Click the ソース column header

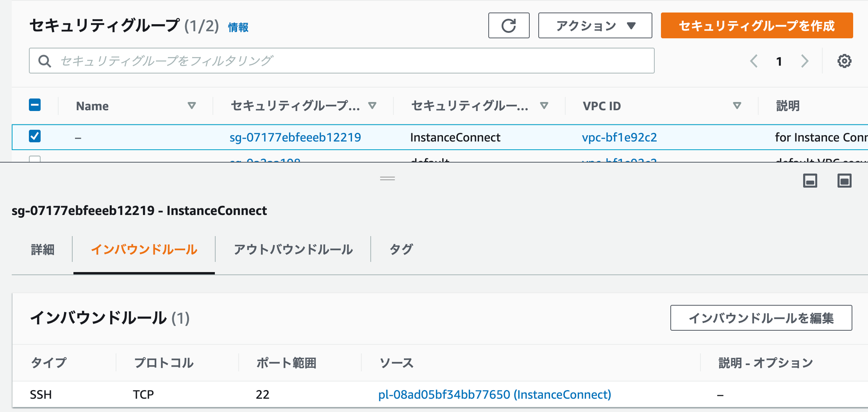pos(396,363)
